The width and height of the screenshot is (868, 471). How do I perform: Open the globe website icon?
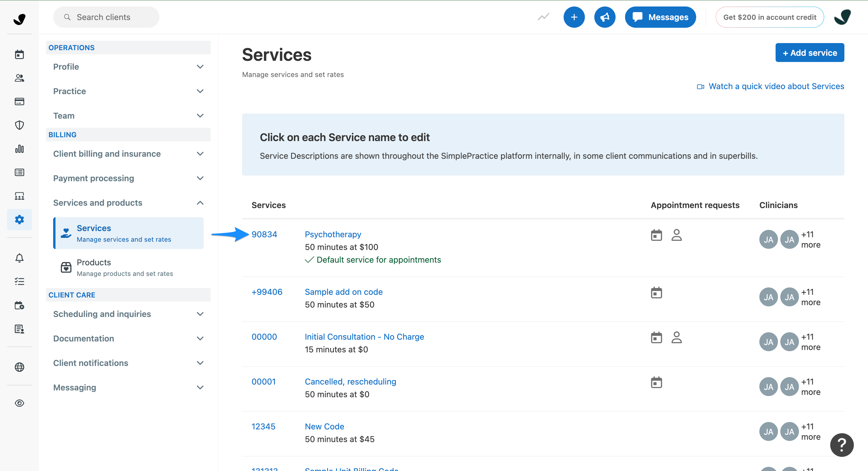[x=19, y=367]
